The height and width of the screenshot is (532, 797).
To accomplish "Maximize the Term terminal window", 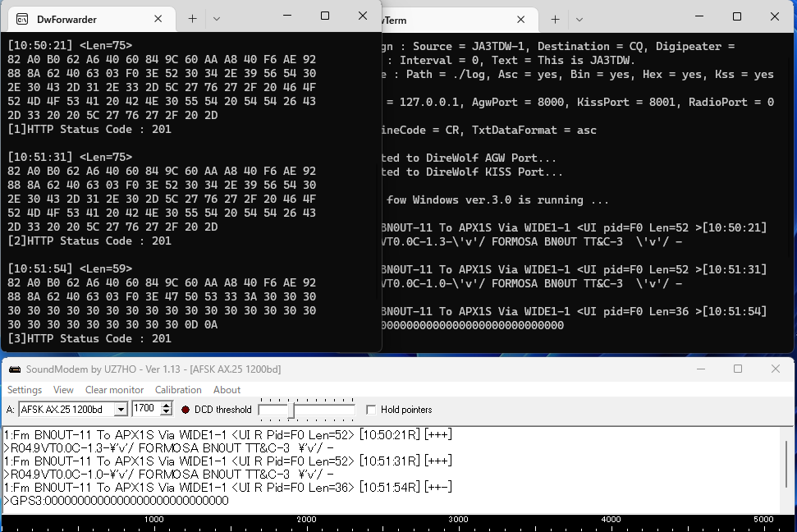I will coord(737,16).
